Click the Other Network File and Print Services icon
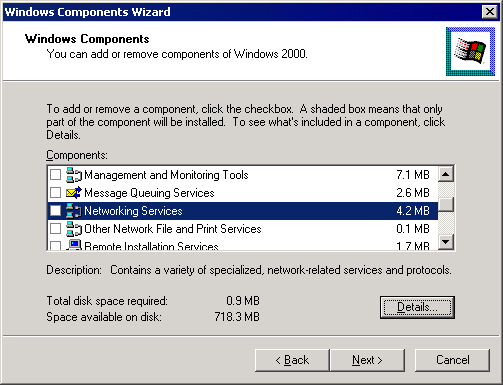This screenshot has height=385, width=503. (x=74, y=229)
